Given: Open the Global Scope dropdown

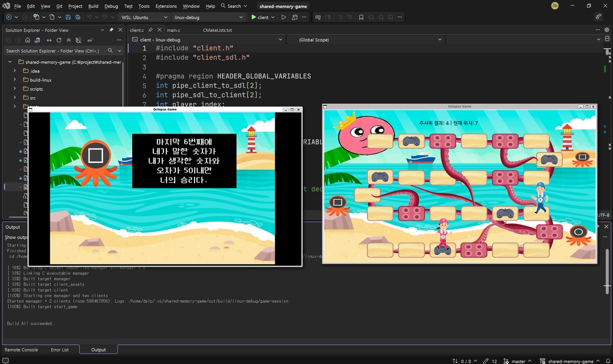Looking at the screenshot, I should [x=366, y=40].
